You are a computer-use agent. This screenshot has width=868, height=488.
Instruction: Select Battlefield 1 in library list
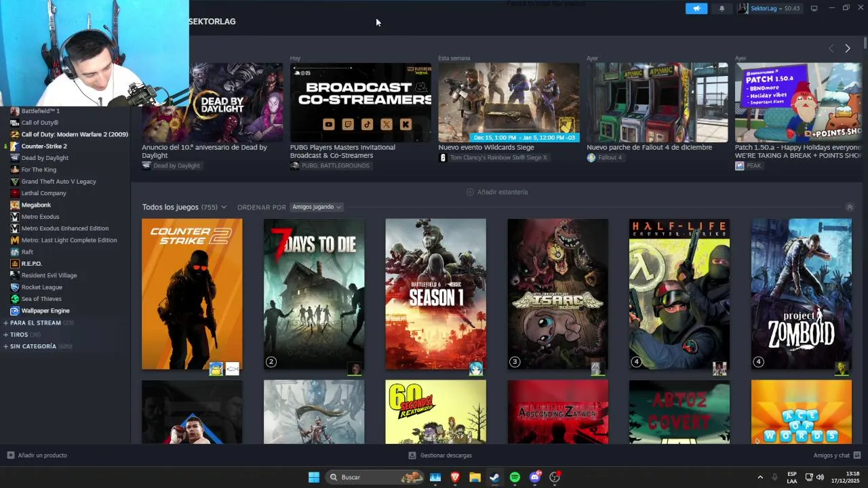(40, 111)
